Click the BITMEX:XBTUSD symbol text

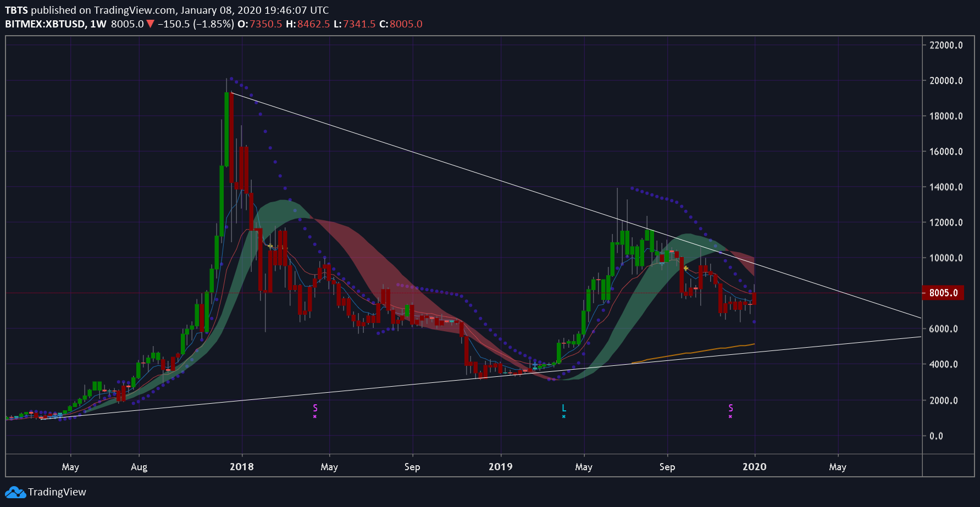coord(45,24)
